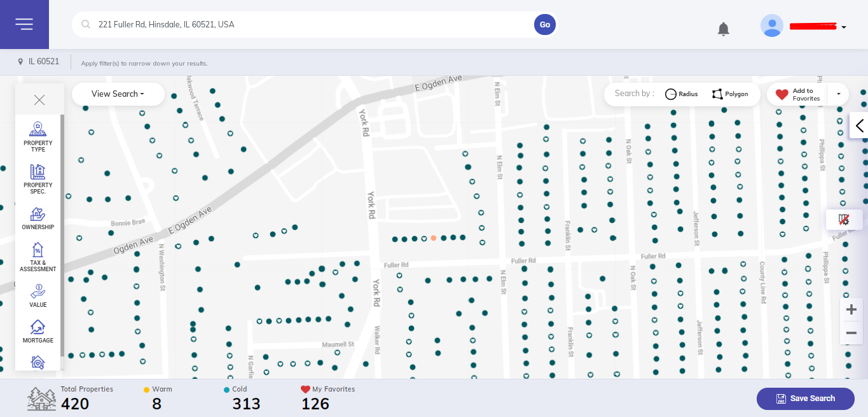This screenshot has width=868, height=417.
Task: Expand the right side panel arrow
Action: click(860, 125)
